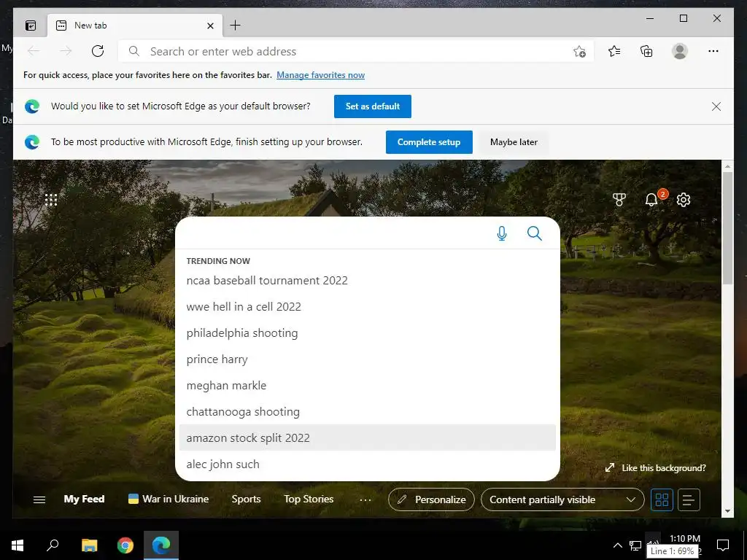Show hidden system tray icons
Screen dimensions: 747x560
pyautogui.click(x=617, y=545)
